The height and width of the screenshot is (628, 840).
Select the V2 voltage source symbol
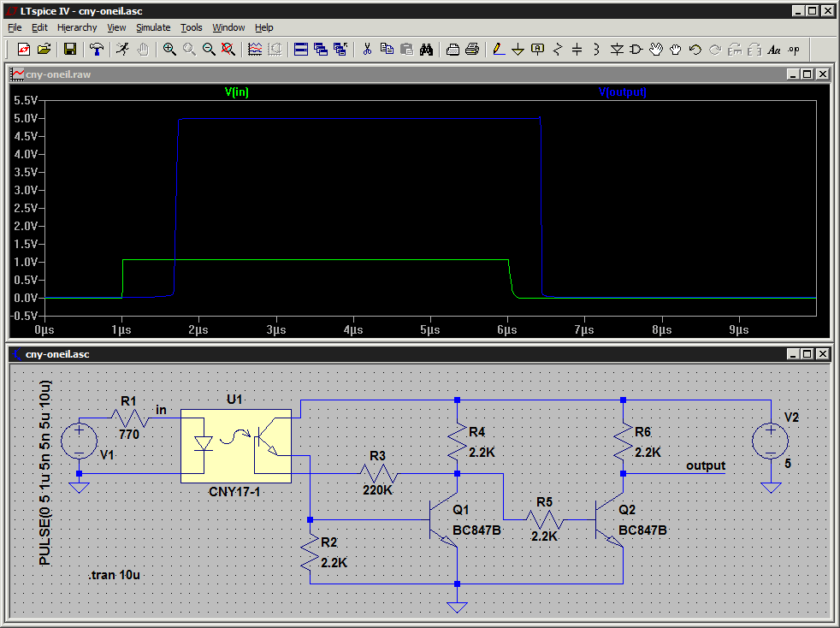click(x=771, y=441)
